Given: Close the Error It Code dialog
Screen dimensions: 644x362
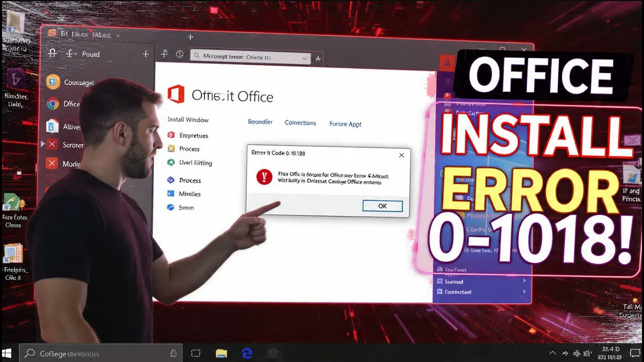Looking at the screenshot, I should click(x=401, y=155).
